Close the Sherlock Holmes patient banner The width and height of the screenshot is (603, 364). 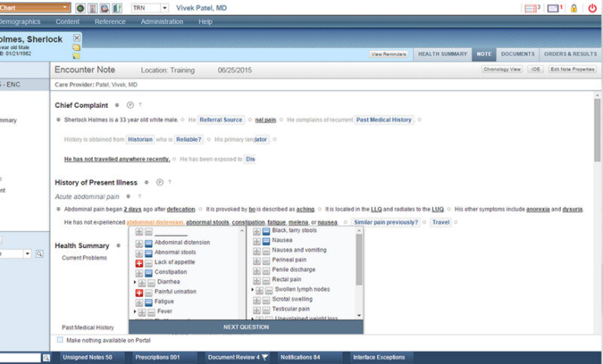[x=77, y=37]
